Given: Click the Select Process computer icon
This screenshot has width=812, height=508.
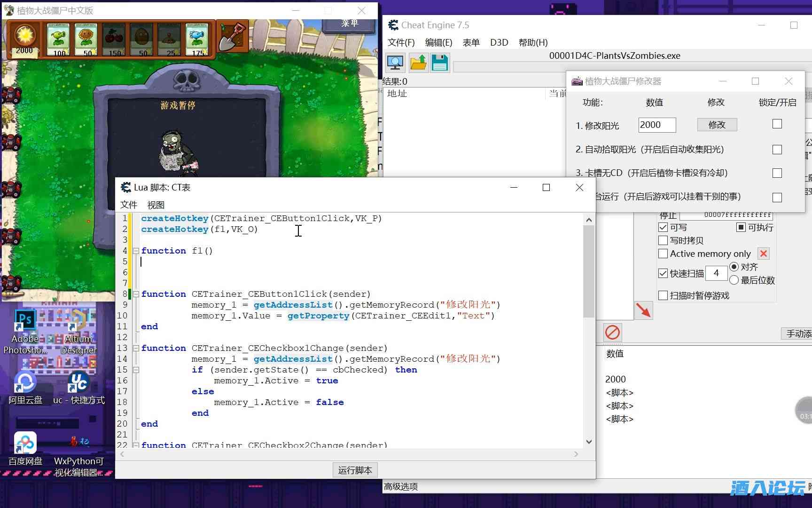Looking at the screenshot, I should (x=395, y=63).
